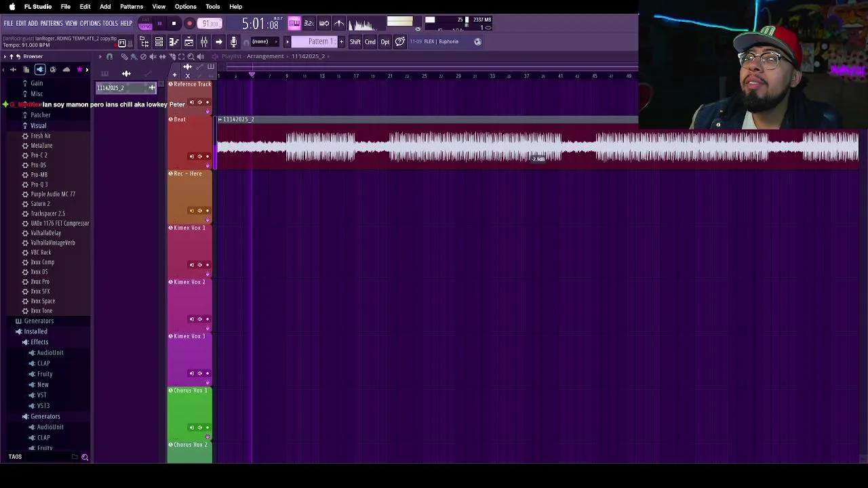Toggle the PAT/SONG mode switch
The image size is (868, 488).
145,24
